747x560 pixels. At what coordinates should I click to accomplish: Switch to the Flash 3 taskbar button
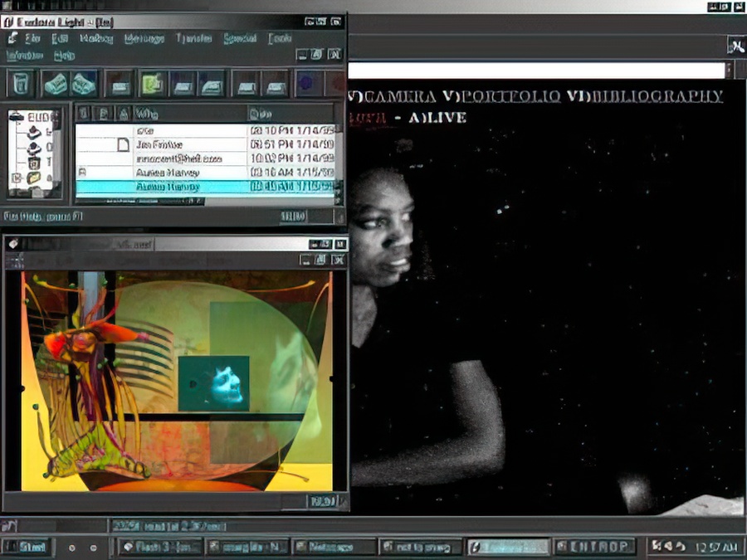[x=160, y=547]
